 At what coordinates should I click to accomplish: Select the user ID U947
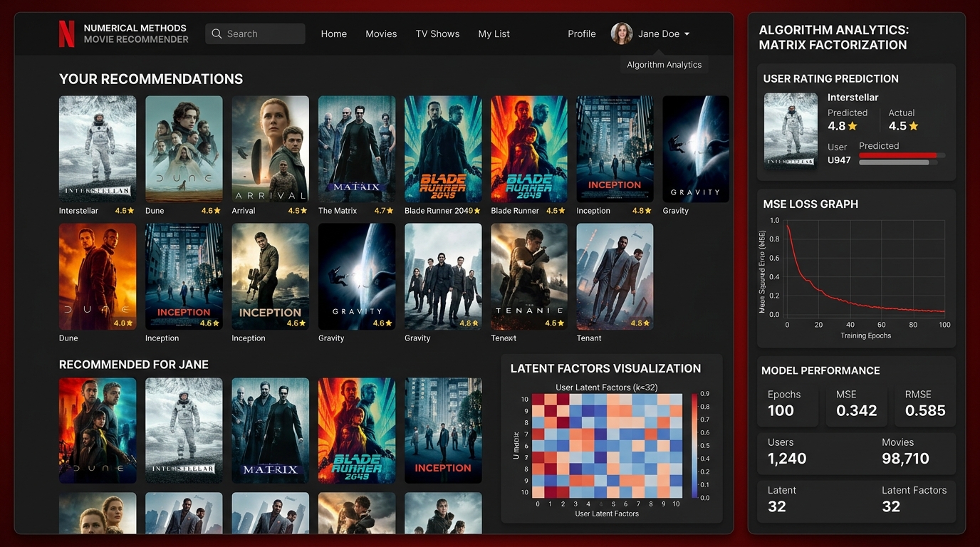(839, 160)
